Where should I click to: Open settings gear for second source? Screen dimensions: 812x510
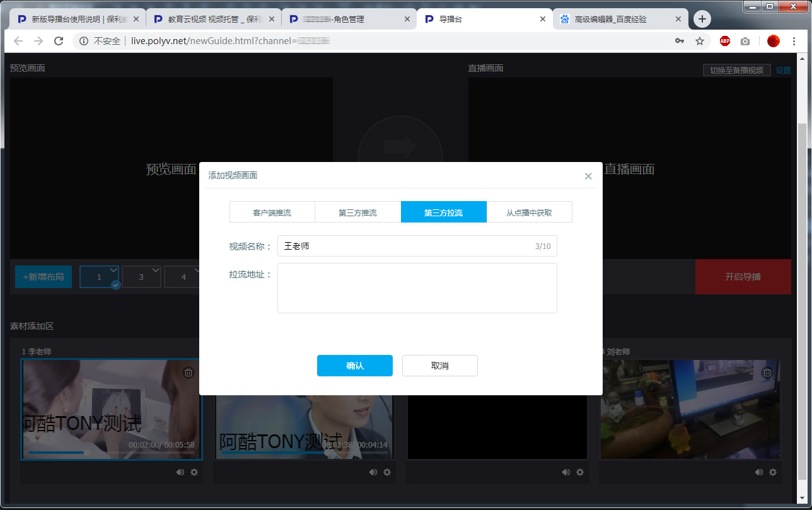tap(387, 472)
